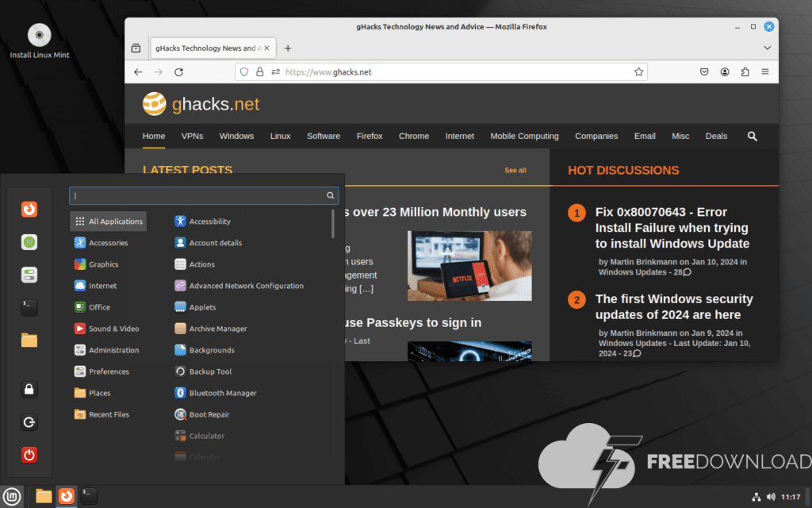Viewport: 812px width, 508px height.
Task: Open the Linux Mint start menu
Action: tap(12, 496)
